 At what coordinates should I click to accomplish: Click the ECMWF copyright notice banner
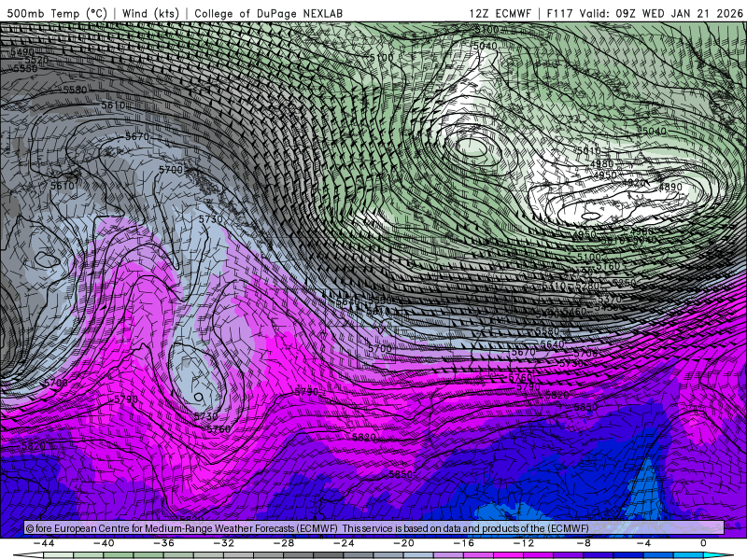coord(374,528)
